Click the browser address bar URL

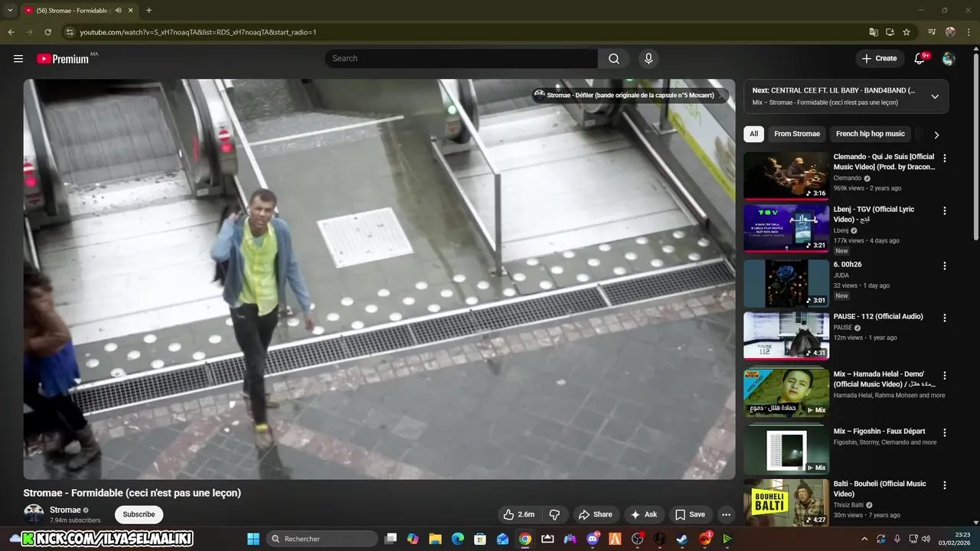198,32
